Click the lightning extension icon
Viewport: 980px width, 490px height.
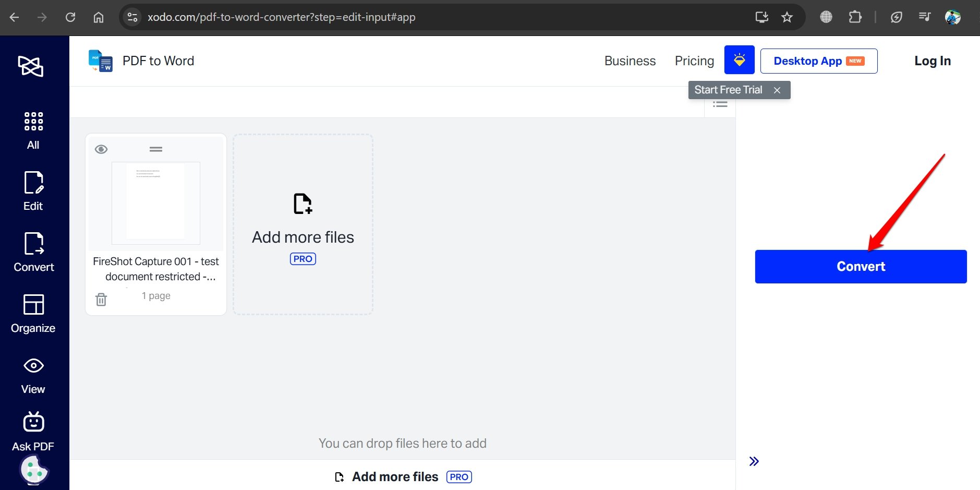(897, 17)
